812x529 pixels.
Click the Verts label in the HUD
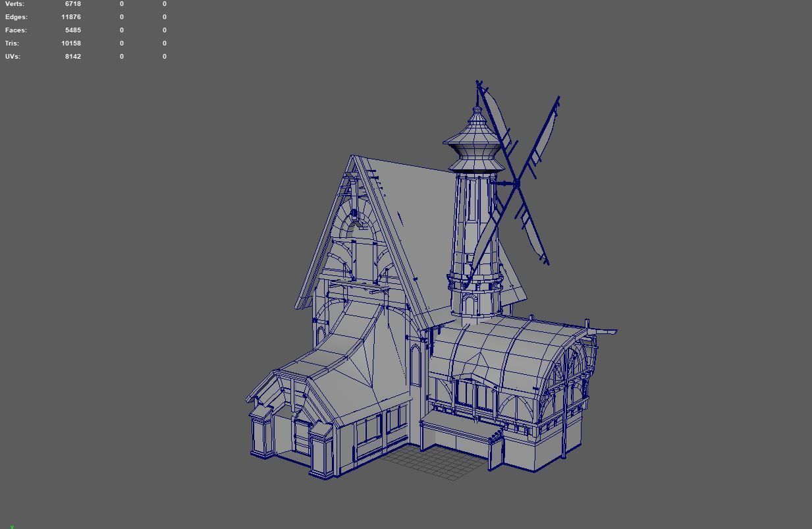pos(14,4)
